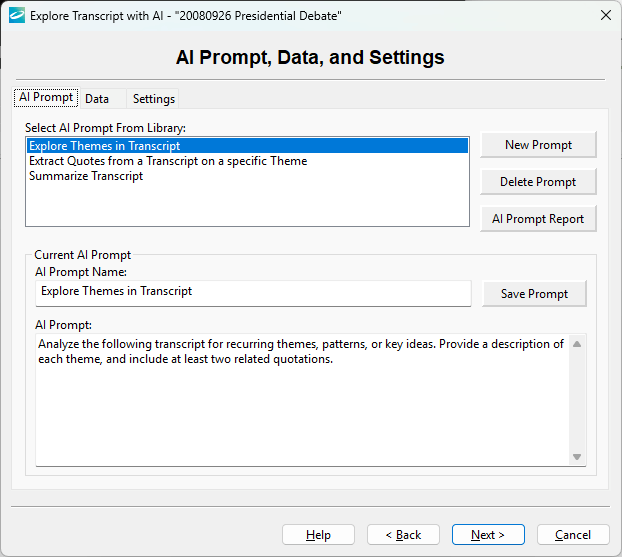This screenshot has width=622, height=557.
Task: Switch to the AI Prompt tab
Action: [x=45, y=98]
